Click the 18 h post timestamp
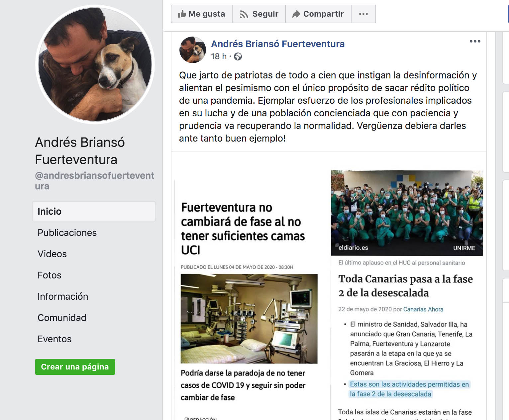 click(219, 56)
